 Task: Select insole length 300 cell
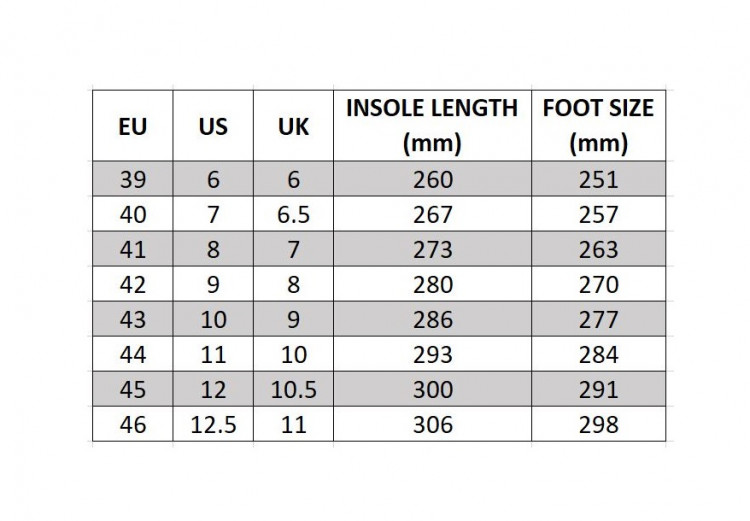(x=432, y=389)
